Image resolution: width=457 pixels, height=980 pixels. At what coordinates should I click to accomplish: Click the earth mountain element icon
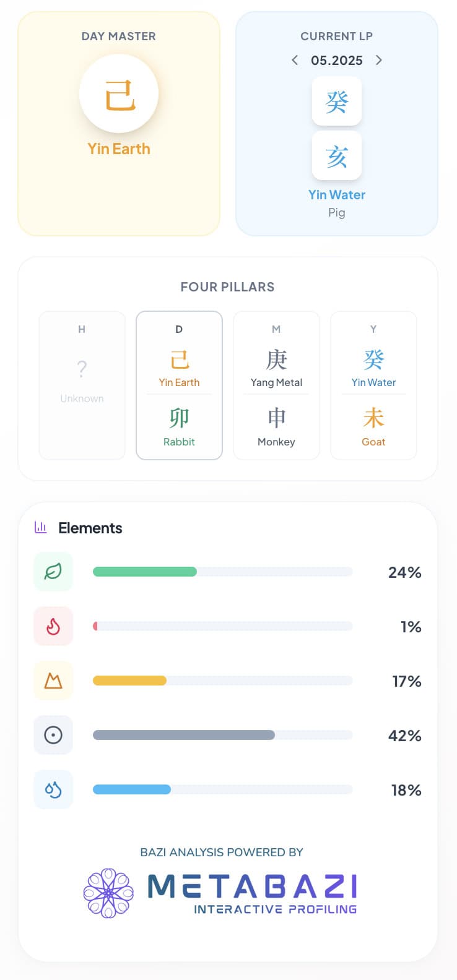pos(53,681)
